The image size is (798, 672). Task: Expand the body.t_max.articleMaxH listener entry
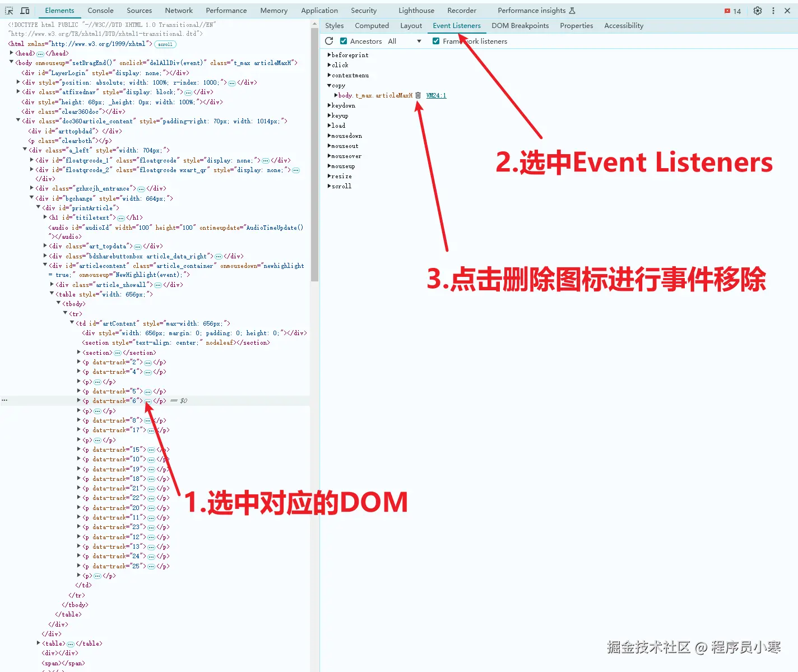pos(336,95)
